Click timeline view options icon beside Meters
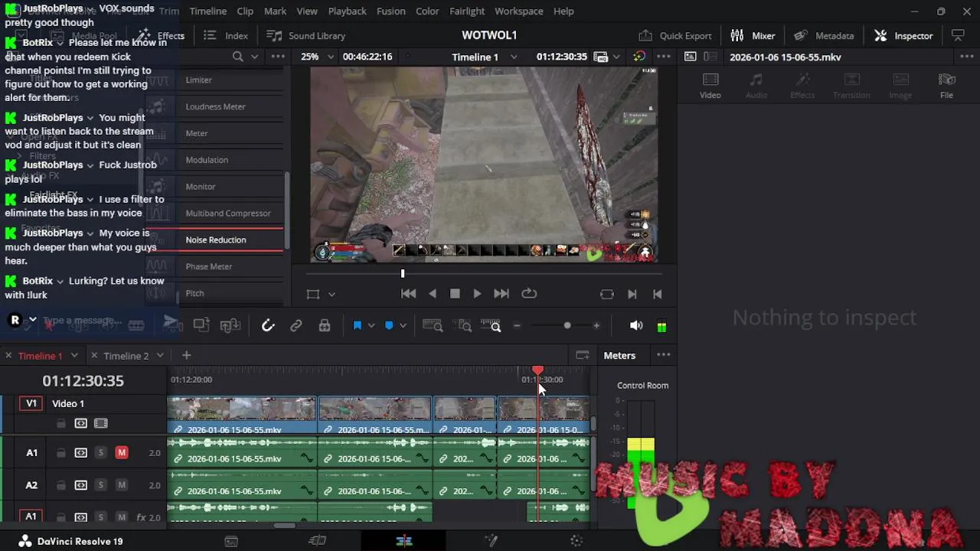 tap(583, 355)
